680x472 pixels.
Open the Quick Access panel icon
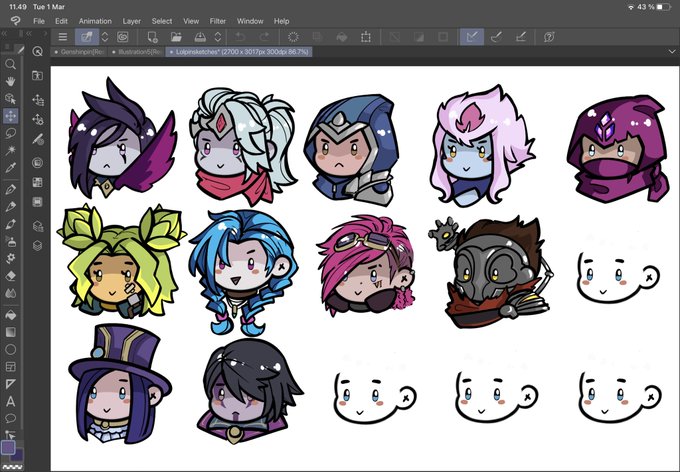click(38, 52)
